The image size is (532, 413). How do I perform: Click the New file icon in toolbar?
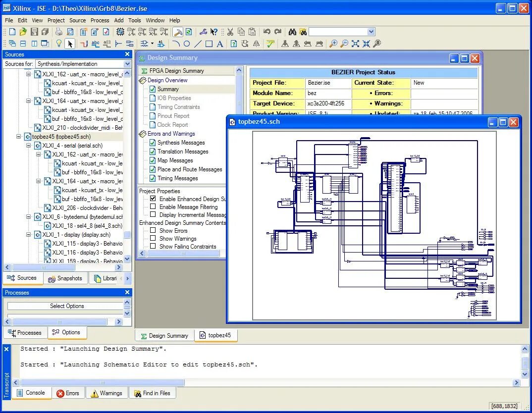(x=12, y=32)
